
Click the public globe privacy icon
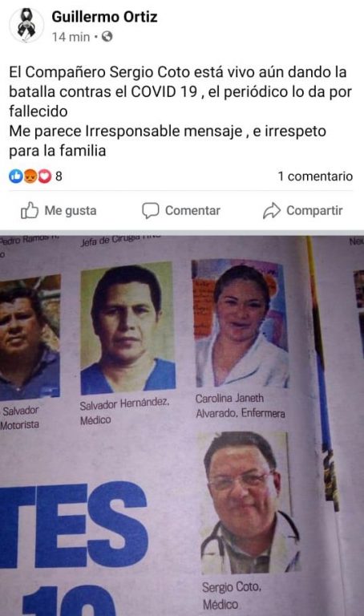pyautogui.click(x=107, y=37)
